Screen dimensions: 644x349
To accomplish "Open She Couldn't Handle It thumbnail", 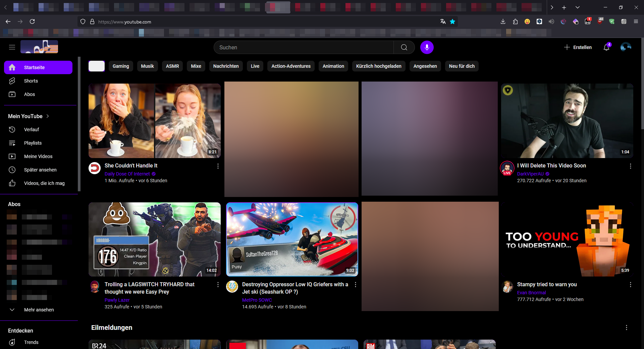I will point(155,121).
